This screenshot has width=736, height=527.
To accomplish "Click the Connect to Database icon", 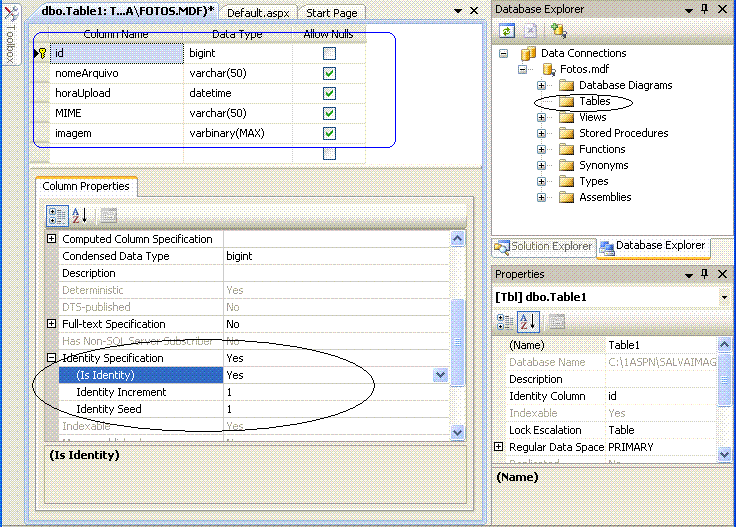I will [559, 31].
